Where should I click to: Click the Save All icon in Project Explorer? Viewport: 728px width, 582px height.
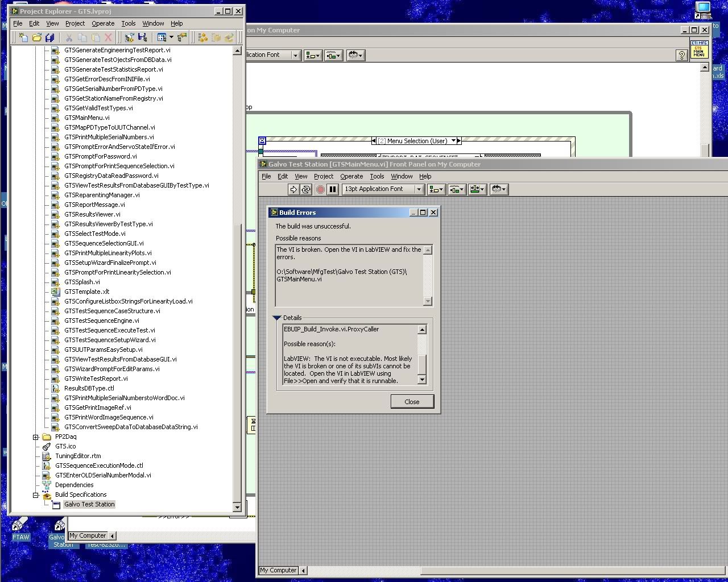[x=50, y=38]
